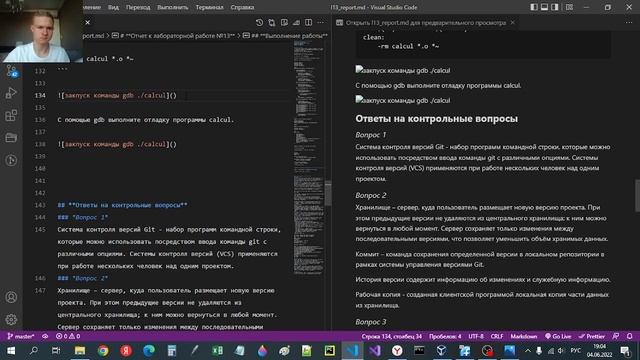Expand breadcrumb '# **Отчет к лабораторной работе №13**'

(174, 36)
